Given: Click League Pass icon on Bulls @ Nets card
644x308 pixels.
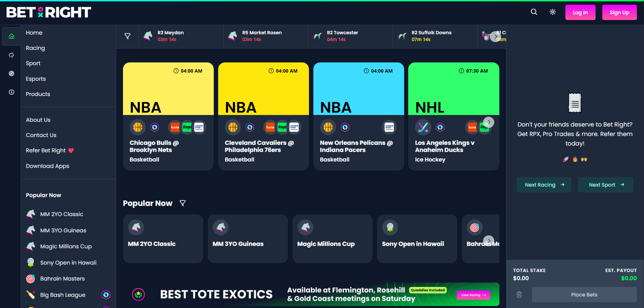Looking at the screenshot, I should point(199,127).
